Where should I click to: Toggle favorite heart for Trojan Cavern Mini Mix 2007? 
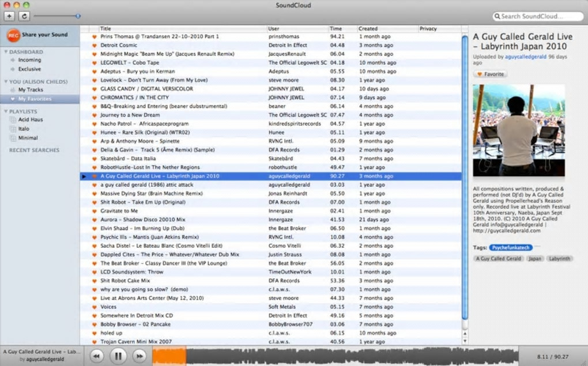(95, 342)
